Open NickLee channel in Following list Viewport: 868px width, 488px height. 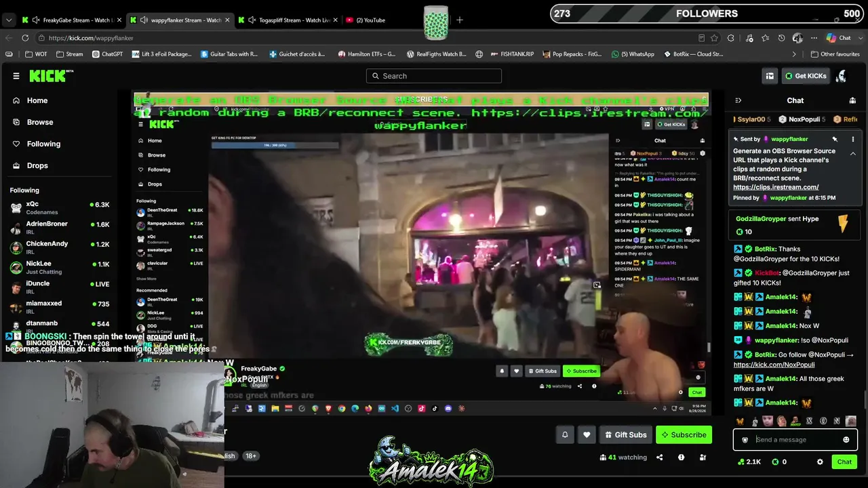60,267
